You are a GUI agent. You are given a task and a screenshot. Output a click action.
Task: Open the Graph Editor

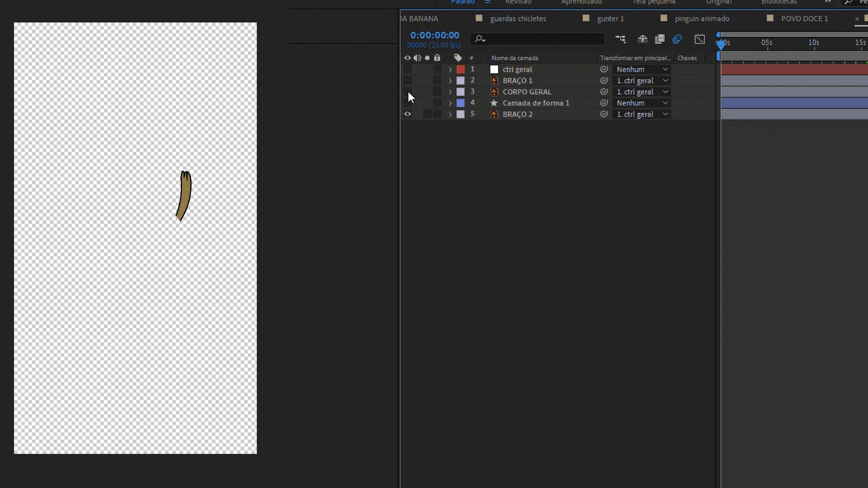[x=699, y=39]
